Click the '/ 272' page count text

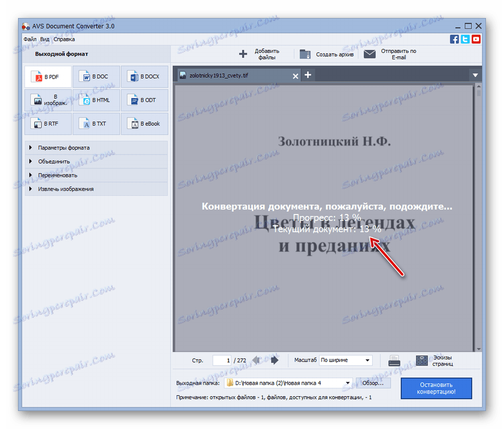coord(240,360)
